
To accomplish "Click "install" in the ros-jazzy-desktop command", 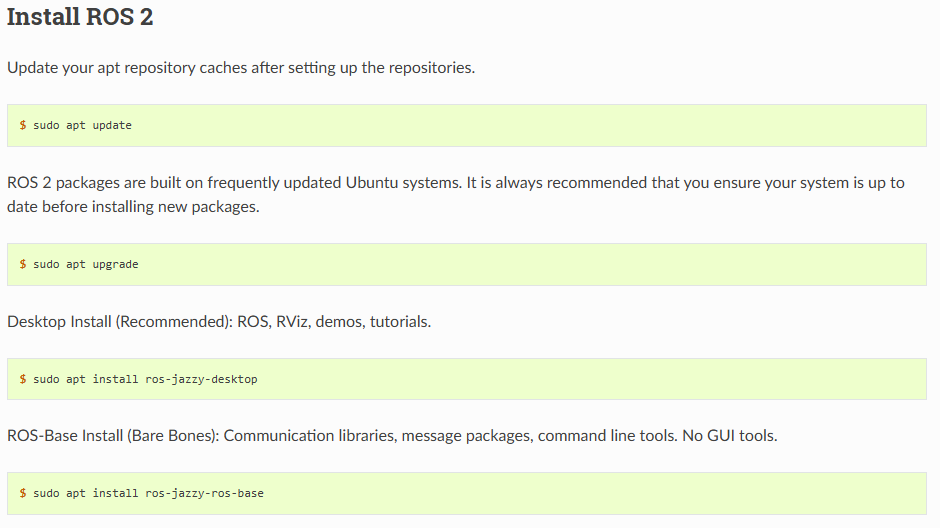I will (115, 379).
